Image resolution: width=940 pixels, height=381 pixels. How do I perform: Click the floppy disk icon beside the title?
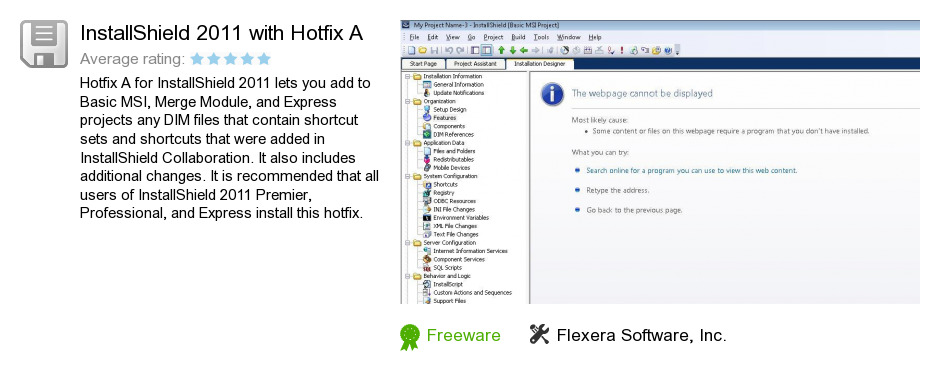[x=44, y=44]
